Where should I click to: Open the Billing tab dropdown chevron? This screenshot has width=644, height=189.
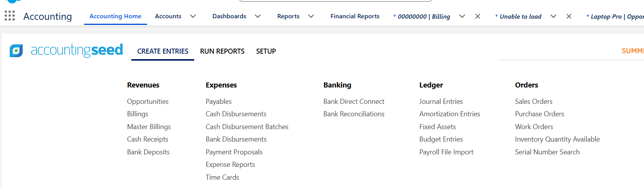462,16
